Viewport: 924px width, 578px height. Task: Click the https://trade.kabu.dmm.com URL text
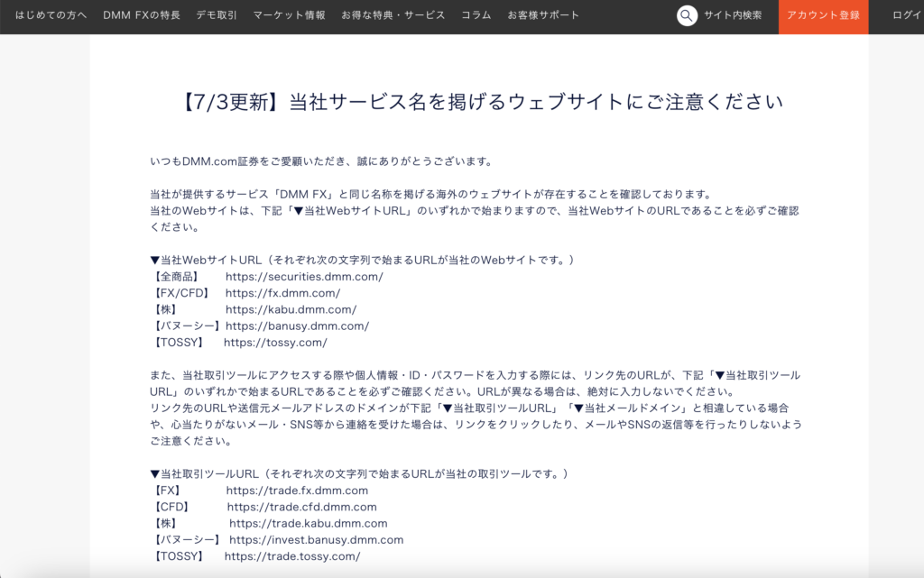point(309,523)
